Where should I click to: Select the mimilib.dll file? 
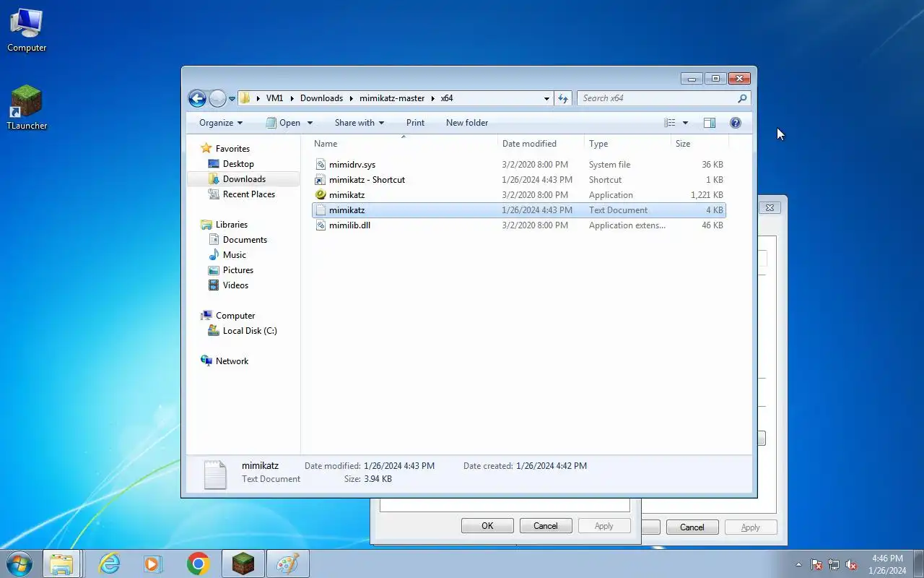[518, 225]
